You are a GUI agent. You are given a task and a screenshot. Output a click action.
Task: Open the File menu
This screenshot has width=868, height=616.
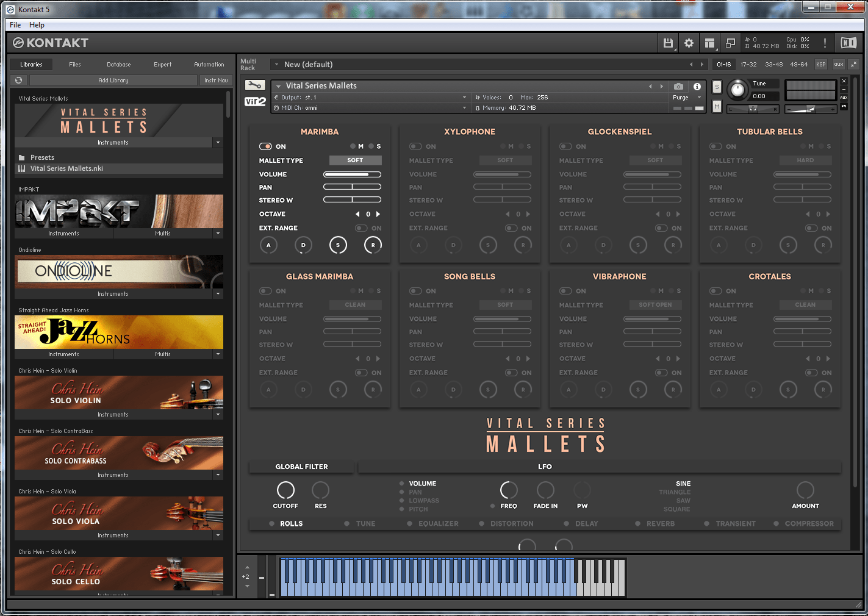[15, 25]
